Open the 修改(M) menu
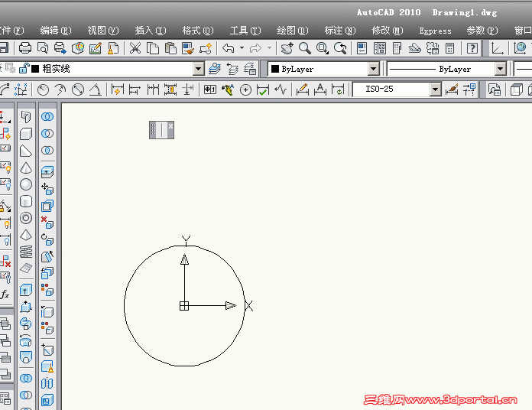Screen dimensions: 532x410 pos(387,31)
